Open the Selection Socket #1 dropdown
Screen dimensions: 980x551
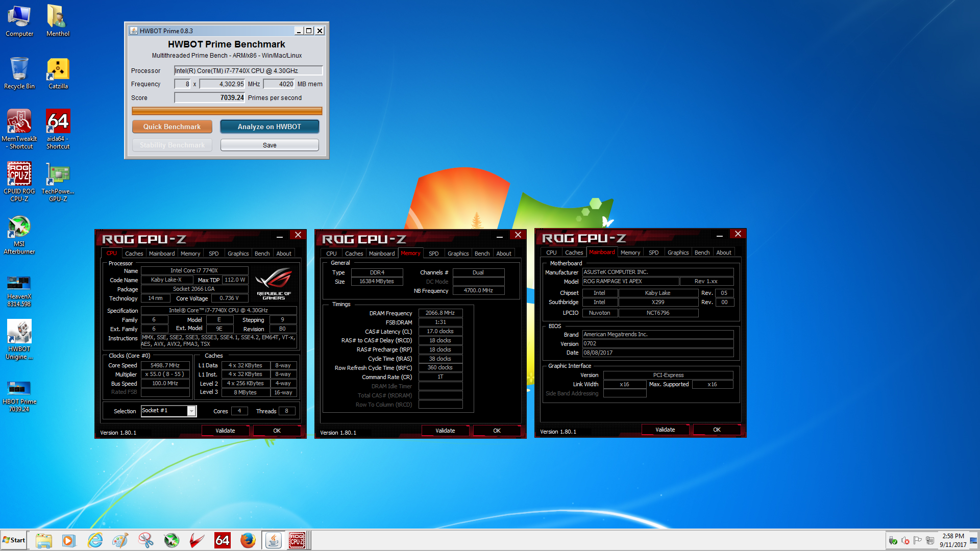click(168, 411)
